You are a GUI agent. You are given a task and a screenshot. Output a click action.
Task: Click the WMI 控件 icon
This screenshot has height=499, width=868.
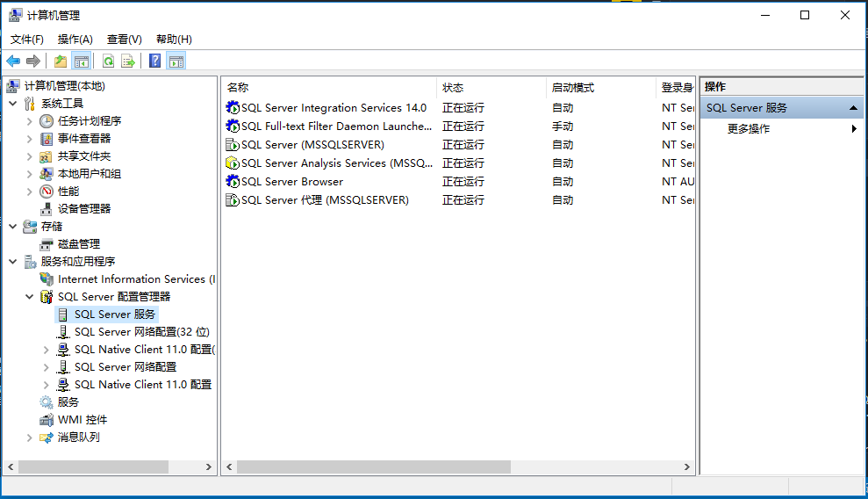pos(47,420)
